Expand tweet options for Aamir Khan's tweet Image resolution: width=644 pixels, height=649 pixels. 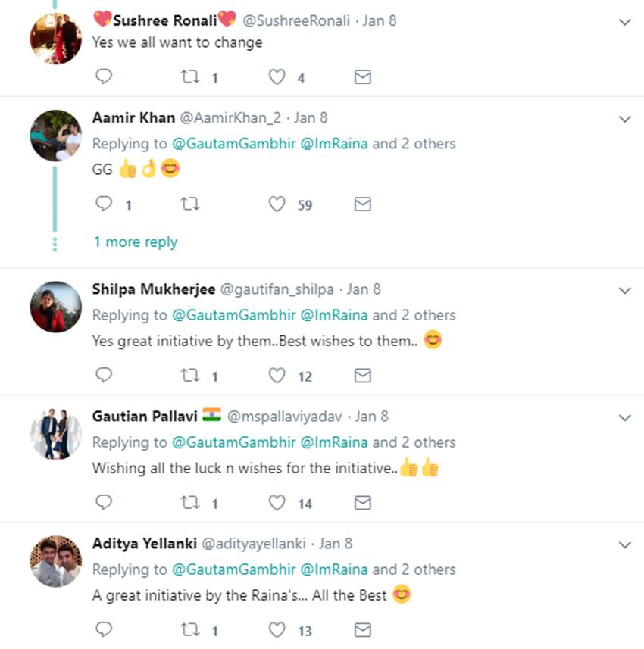(625, 119)
